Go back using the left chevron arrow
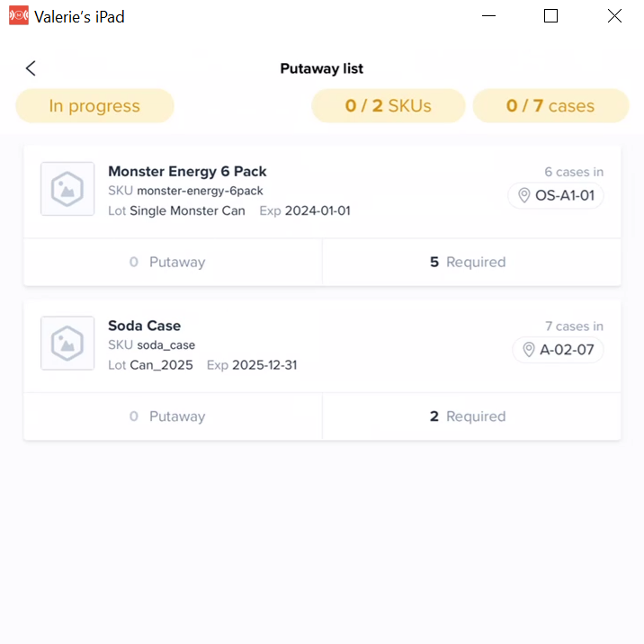The image size is (644, 644). click(31, 68)
